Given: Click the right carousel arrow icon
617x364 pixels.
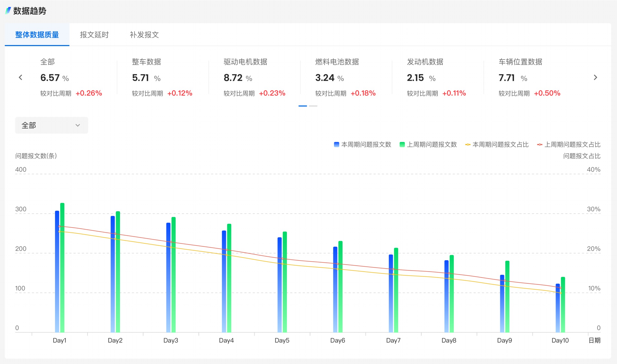Looking at the screenshot, I should point(595,78).
